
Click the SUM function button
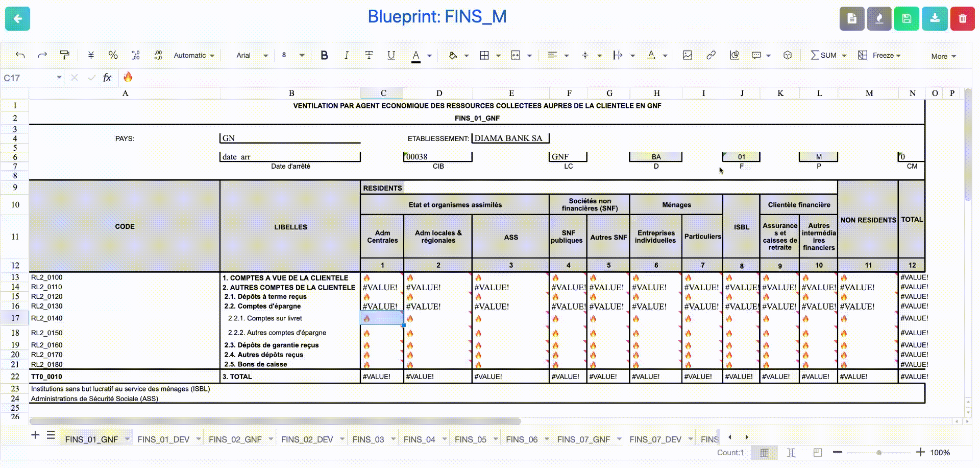click(823, 55)
